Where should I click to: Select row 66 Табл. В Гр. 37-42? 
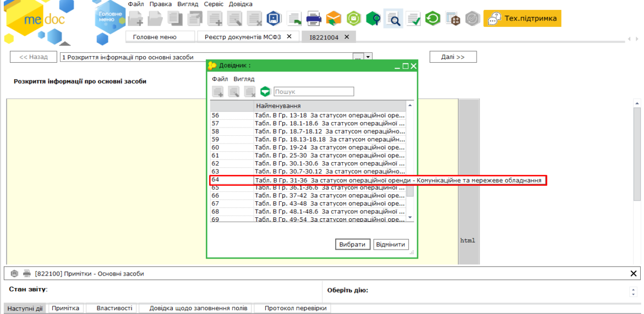point(308,195)
